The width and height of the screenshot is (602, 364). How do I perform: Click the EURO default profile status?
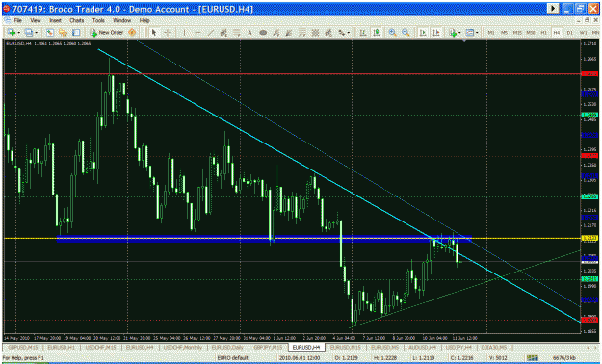coord(233,358)
